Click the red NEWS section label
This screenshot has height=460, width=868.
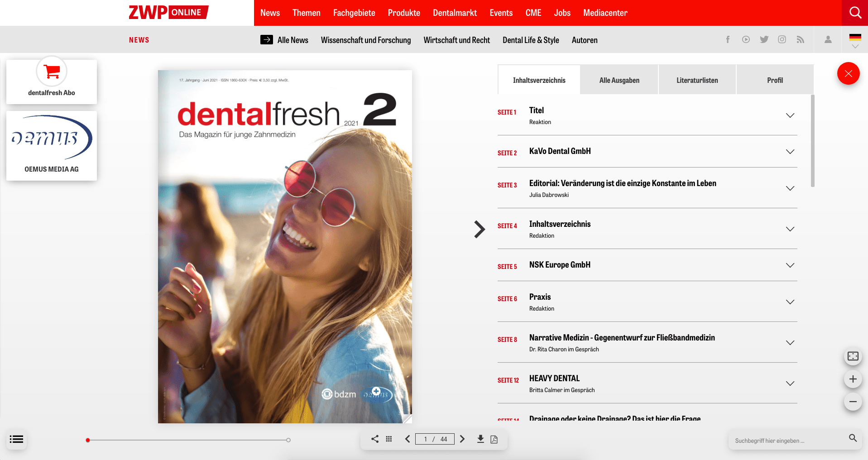pos(139,40)
